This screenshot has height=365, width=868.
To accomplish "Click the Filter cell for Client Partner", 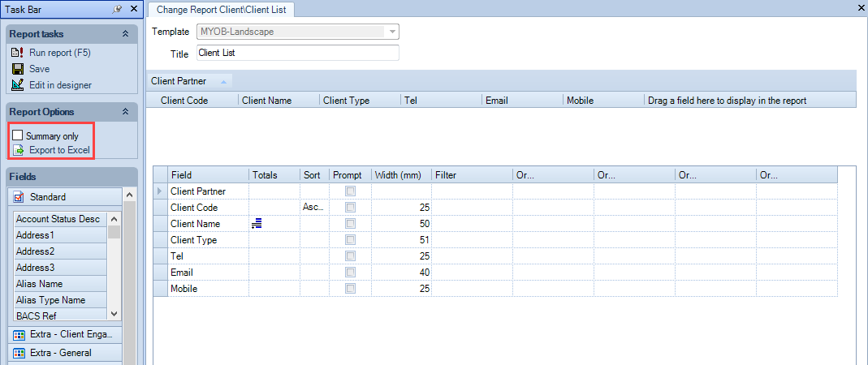I will [x=473, y=191].
